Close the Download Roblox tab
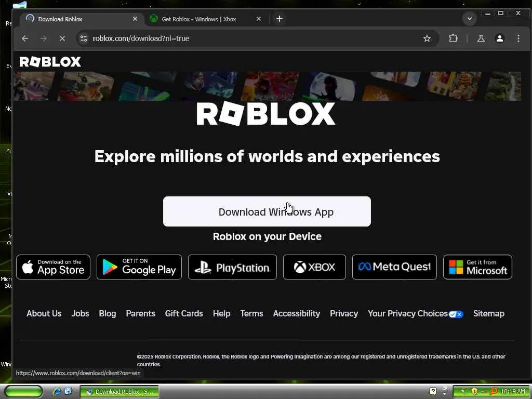Viewport: 532px width, 399px height. tap(135, 19)
